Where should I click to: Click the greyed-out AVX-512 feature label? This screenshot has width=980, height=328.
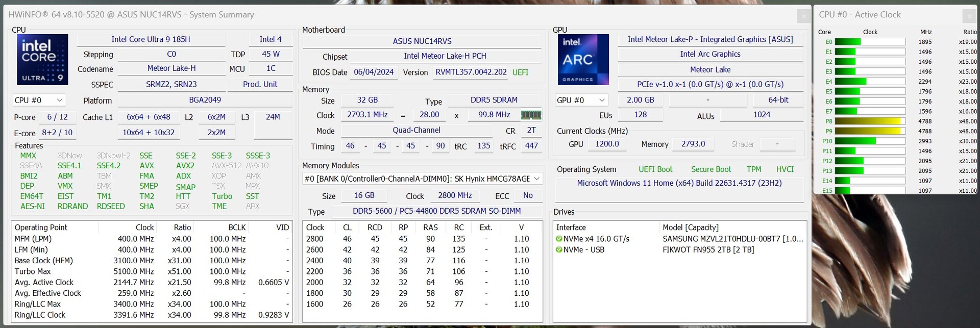[227, 166]
